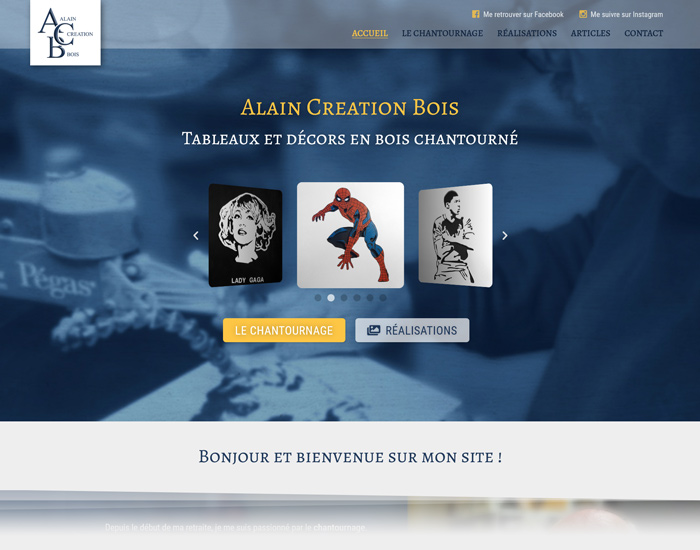
Task: Click the yellow Le Chantournage button
Action: [284, 330]
